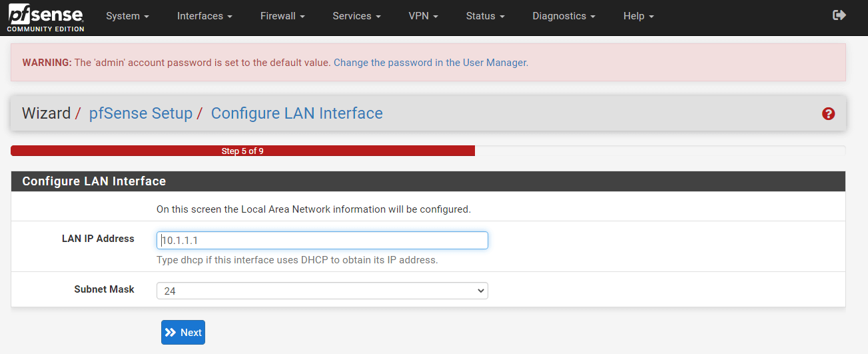Open the Firewall menu
Screen dimensions: 868x354
click(282, 16)
